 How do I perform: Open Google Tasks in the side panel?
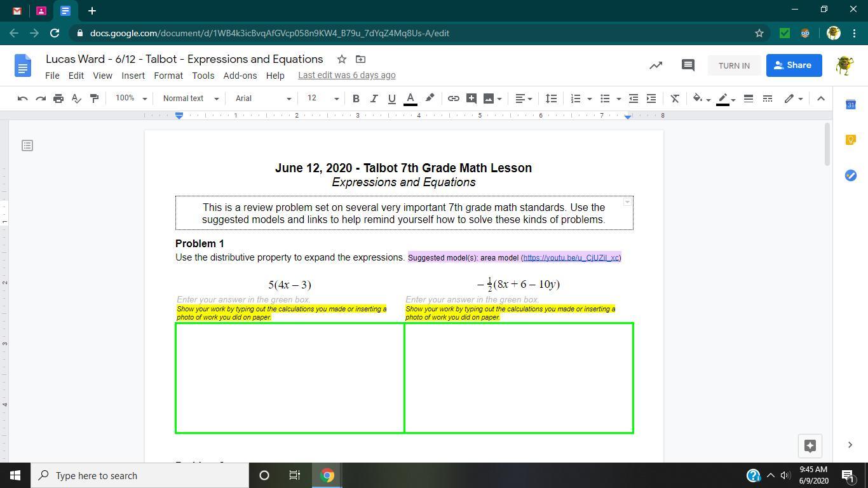850,175
